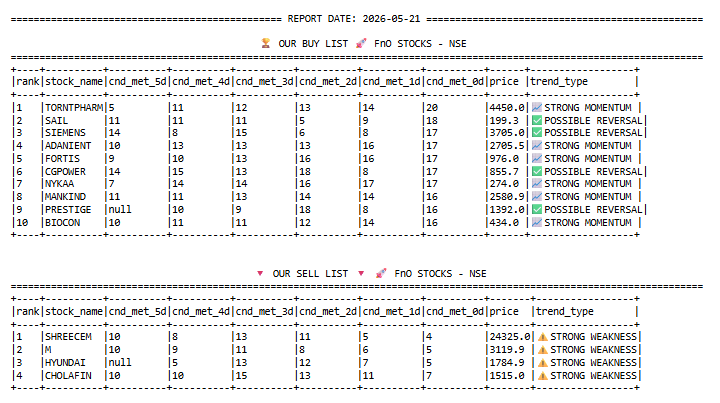The width and height of the screenshot is (720, 403).
Task: Click the price 976.0
Action: click(x=504, y=158)
